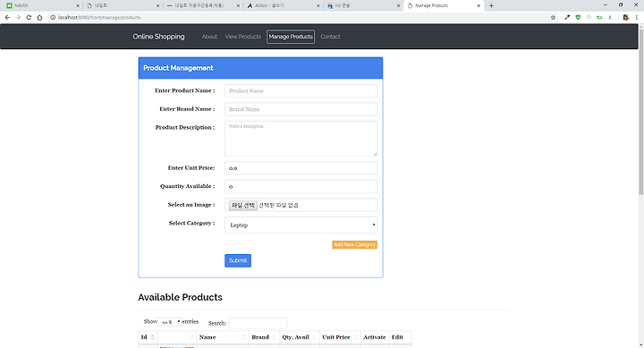
Task: Expand the Select Category dropdown showing Laptop
Action: point(301,225)
